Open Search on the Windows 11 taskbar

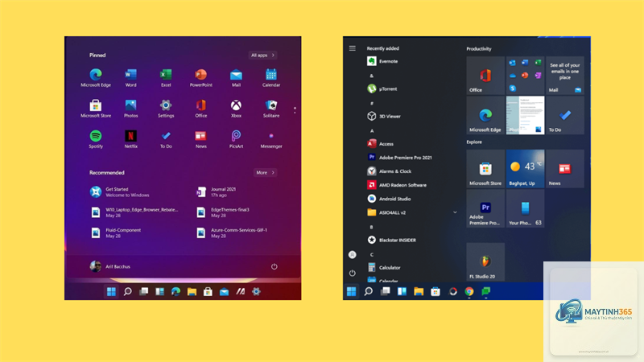(x=128, y=291)
